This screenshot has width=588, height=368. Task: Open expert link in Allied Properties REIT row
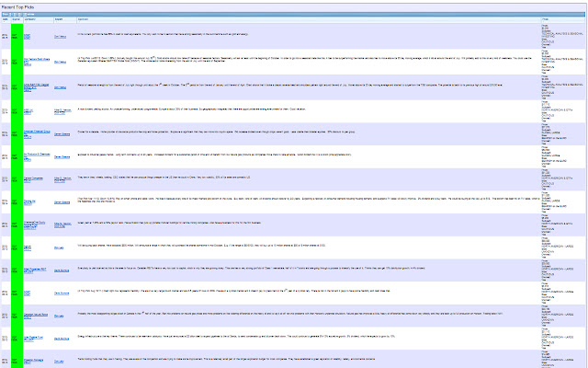point(62,270)
